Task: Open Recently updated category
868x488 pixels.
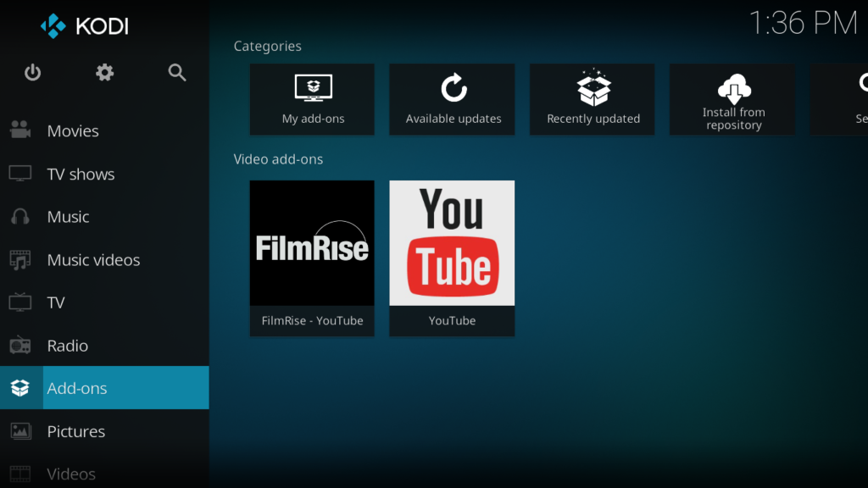Action: tap(593, 100)
